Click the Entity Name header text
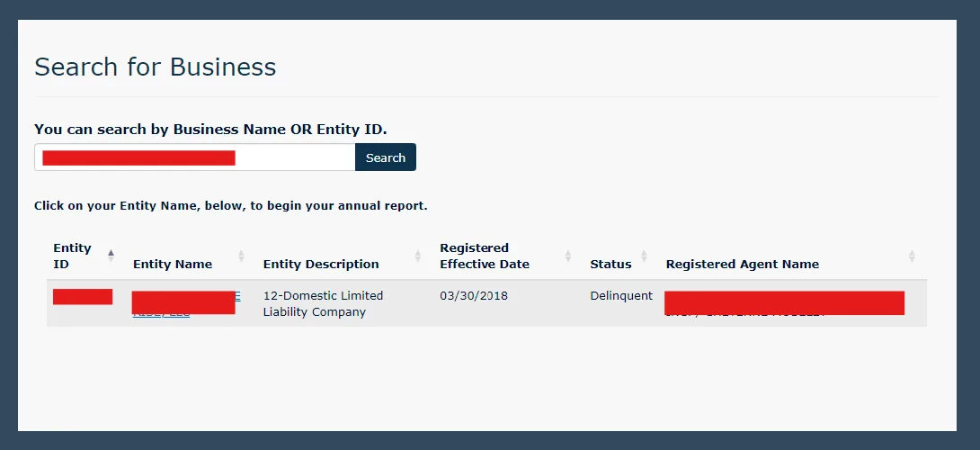Screen dimensions: 980x450 173,264
